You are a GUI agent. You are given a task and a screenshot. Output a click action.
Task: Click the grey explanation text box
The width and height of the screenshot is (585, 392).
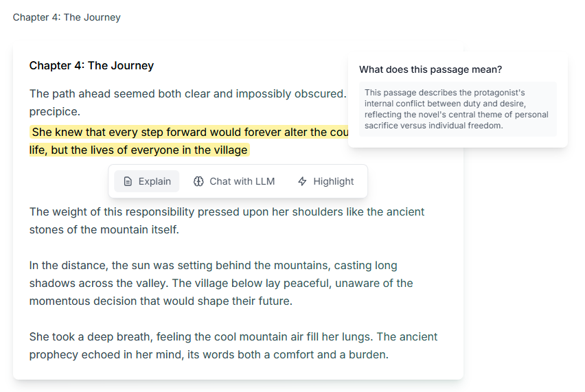[x=458, y=109]
